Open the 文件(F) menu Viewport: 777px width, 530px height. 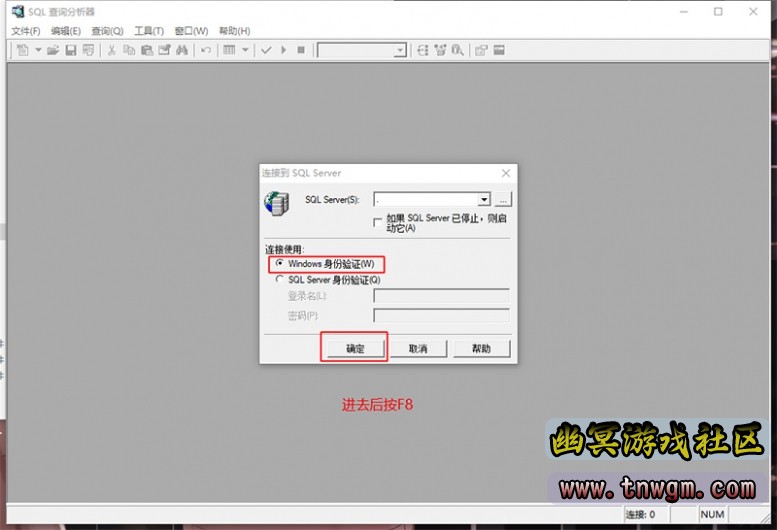pyautogui.click(x=26, y=31)
